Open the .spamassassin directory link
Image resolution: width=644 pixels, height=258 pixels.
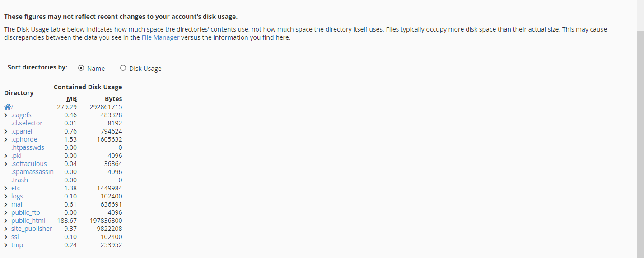pyautogui.click(x=33, y=172)
